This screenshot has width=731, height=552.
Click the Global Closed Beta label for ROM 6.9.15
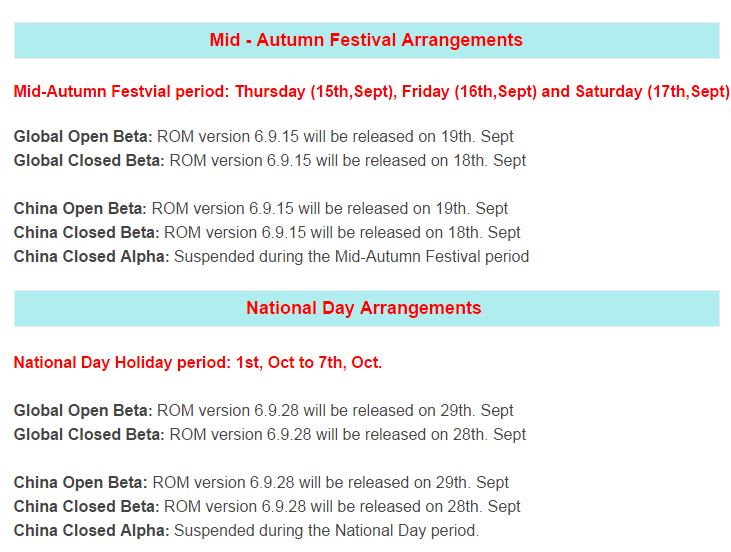coord(88,161)
